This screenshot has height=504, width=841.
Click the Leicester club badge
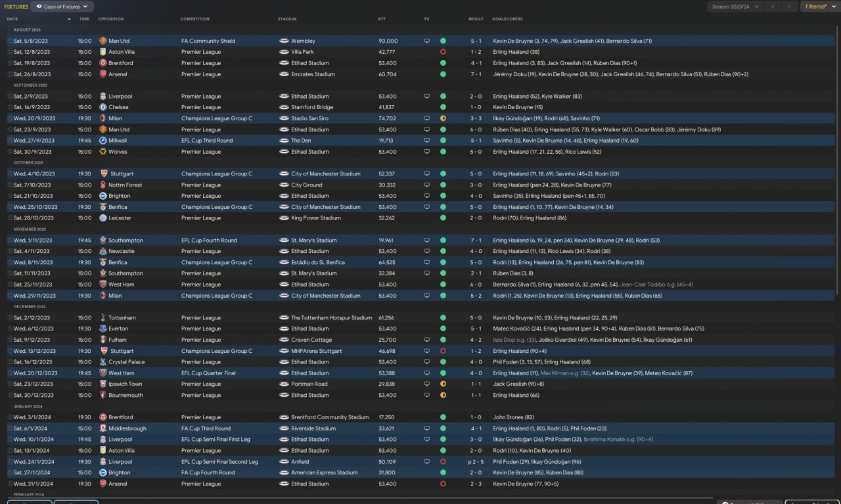(x=102, y=218)
